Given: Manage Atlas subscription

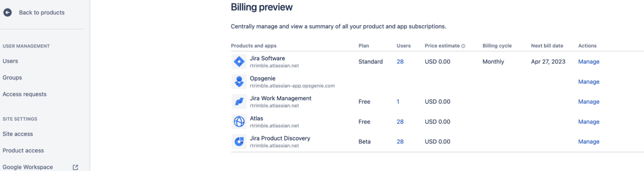Looking at the screenshot, I should point(588,122).
